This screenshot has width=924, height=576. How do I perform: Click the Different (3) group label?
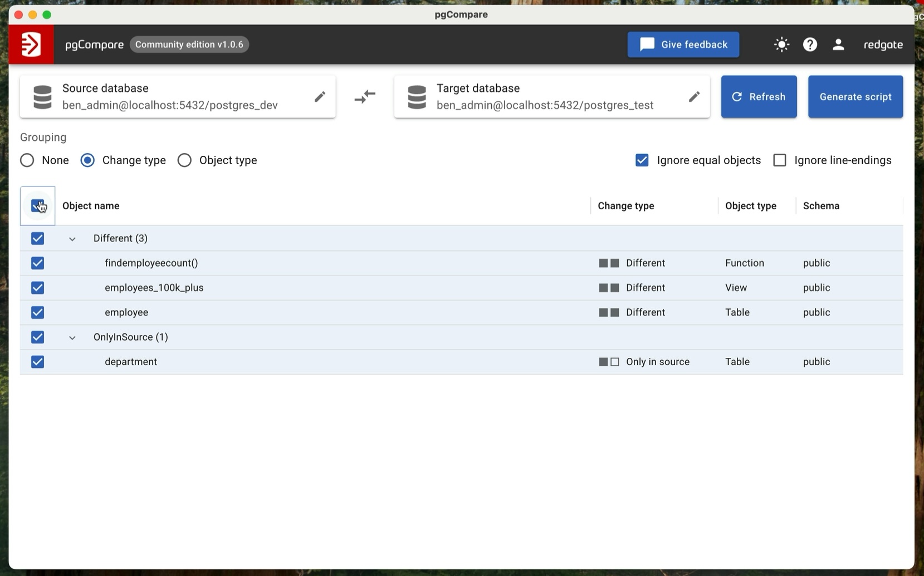pos(120,238)
